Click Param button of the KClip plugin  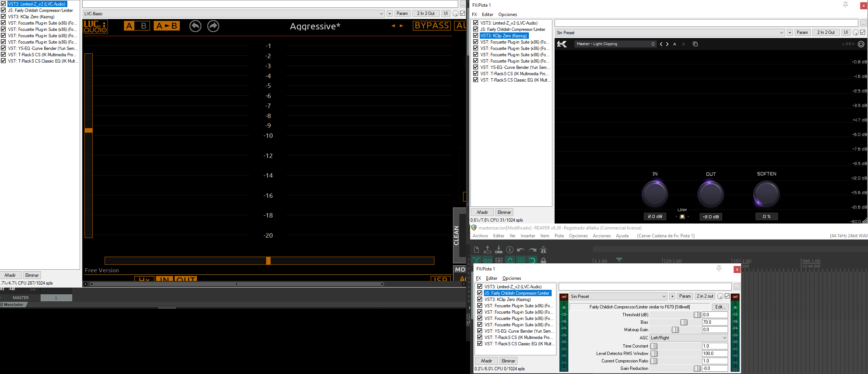click(802, 32)
